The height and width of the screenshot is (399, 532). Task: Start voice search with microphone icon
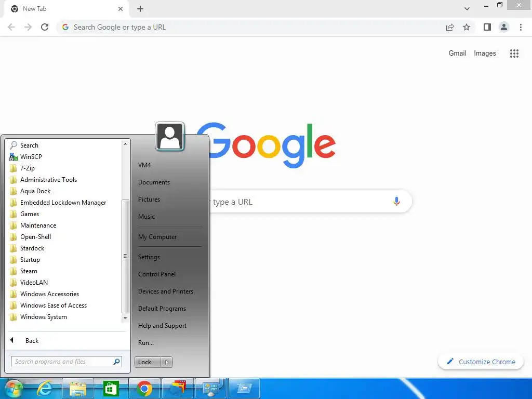click(396, 201)
